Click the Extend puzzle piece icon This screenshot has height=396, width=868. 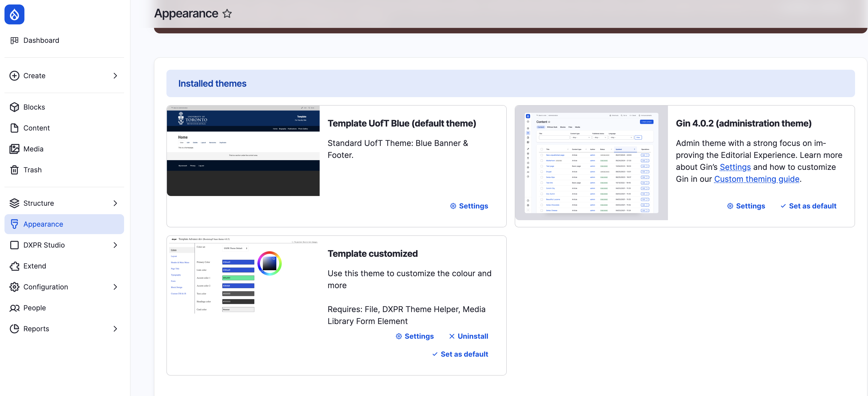coord(14,266)
